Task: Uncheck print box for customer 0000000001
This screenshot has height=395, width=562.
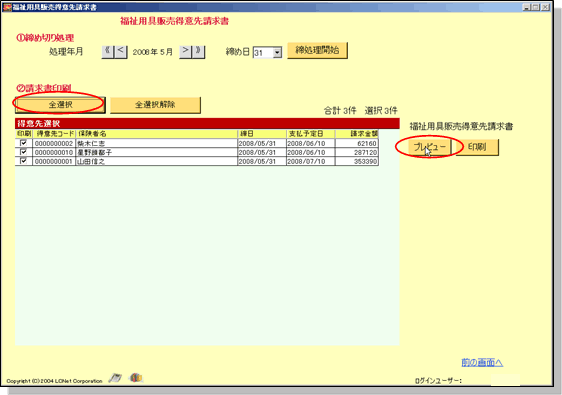Action: point(24,161)
